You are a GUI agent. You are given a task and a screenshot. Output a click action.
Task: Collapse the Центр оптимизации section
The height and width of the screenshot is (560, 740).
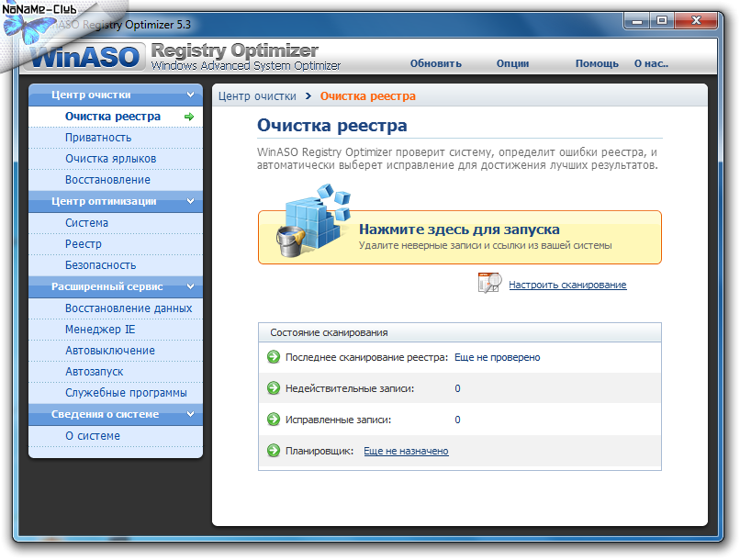pos(191,201)
